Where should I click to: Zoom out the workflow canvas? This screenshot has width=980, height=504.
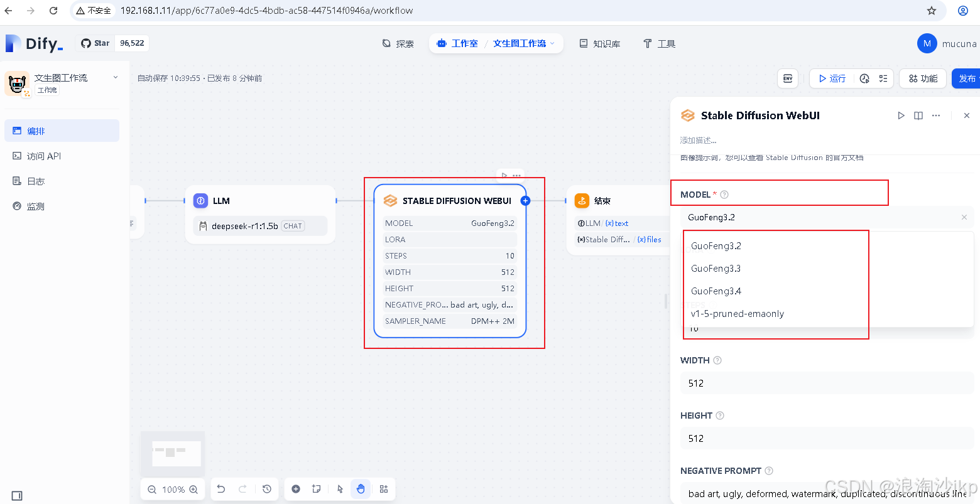point(152,490)
